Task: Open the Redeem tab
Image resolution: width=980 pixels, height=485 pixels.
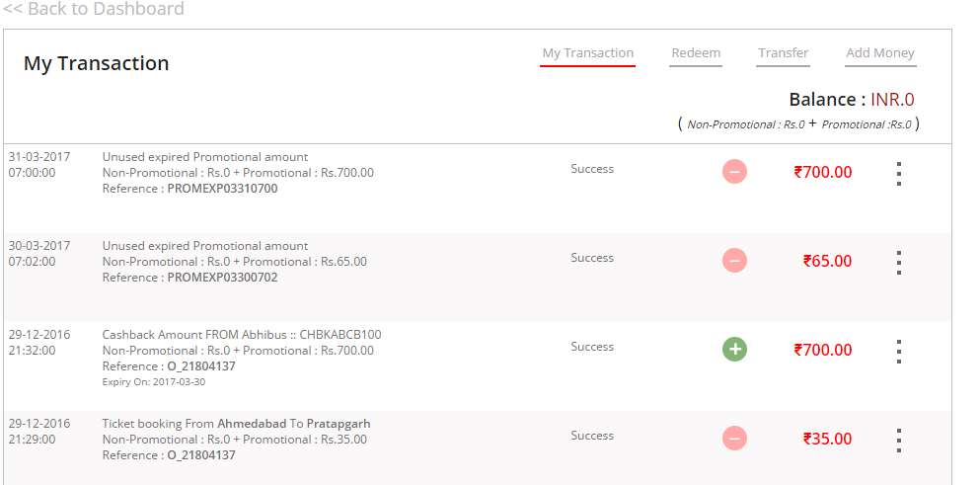Action: pyautogui.click(x=696, y=53)
